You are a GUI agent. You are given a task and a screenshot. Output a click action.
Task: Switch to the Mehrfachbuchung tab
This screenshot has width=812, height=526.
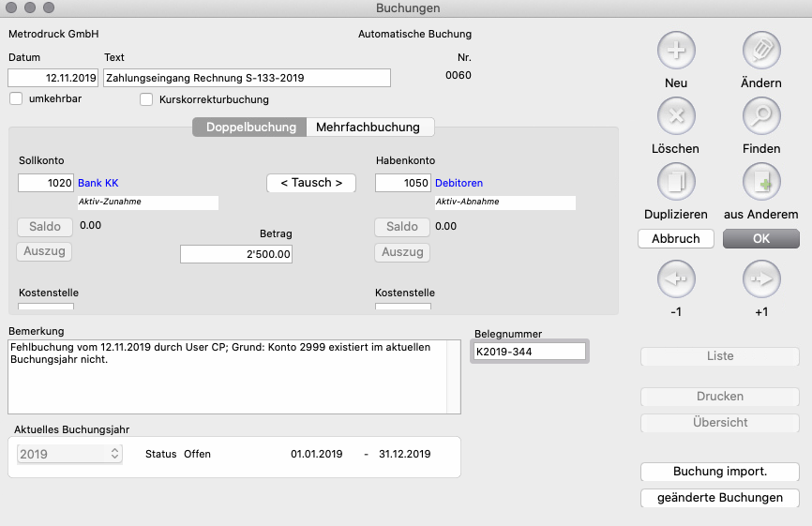(369, 128)
